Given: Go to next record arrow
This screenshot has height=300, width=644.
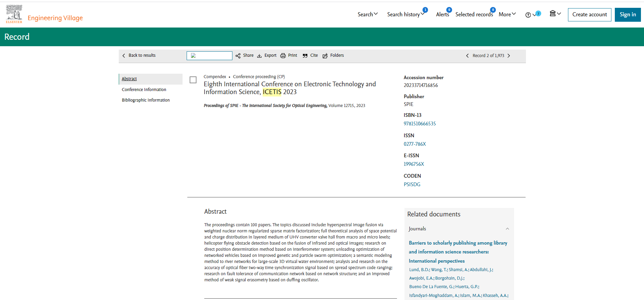Looking at the screenshot, I should [509, 56].
